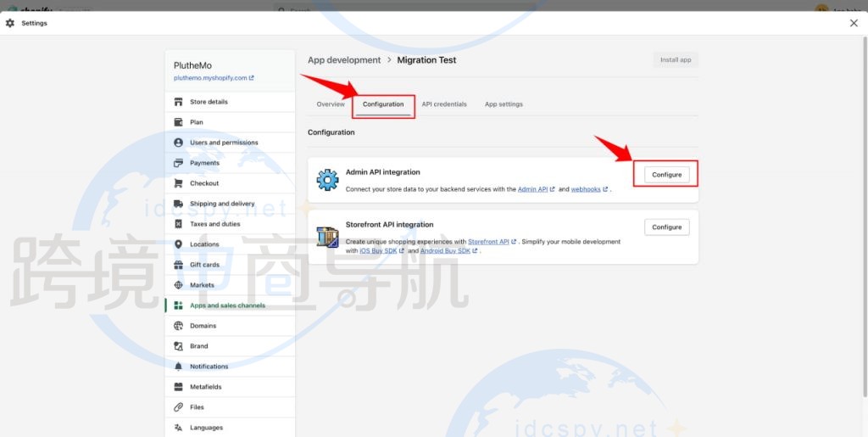Go back to App development breadcrumb

click(344, 60)
